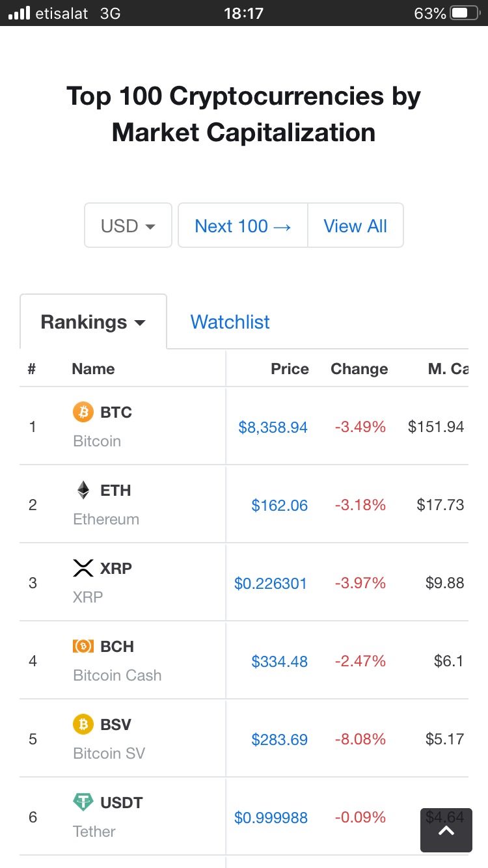Open the Bitcoin price $8,358.94 link
The width and height of the screenshot is (488, 868).
[x=273, y=427]
